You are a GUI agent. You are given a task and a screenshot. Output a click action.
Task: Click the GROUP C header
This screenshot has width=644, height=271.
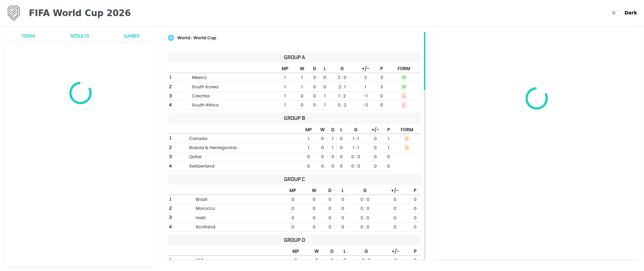point(294,179)
